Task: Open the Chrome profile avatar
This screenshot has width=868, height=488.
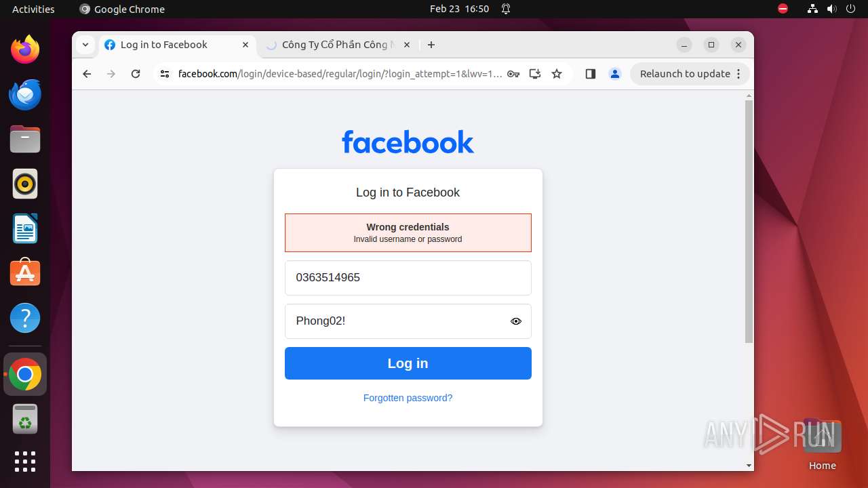Action: point(615,74)
